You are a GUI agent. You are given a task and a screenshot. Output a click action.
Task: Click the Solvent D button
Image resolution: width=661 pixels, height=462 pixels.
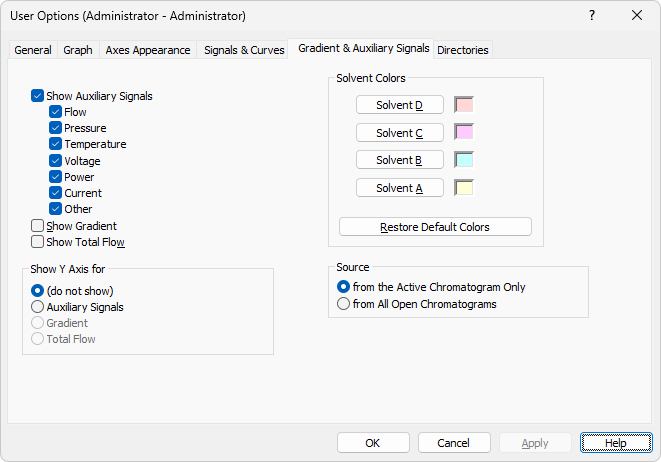click(x=400, y=105)
